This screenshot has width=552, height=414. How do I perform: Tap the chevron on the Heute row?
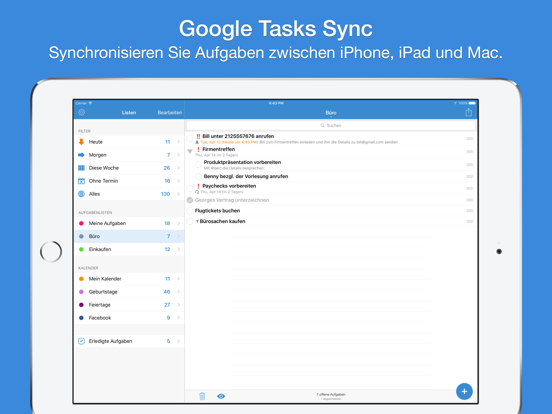point(178,142)
